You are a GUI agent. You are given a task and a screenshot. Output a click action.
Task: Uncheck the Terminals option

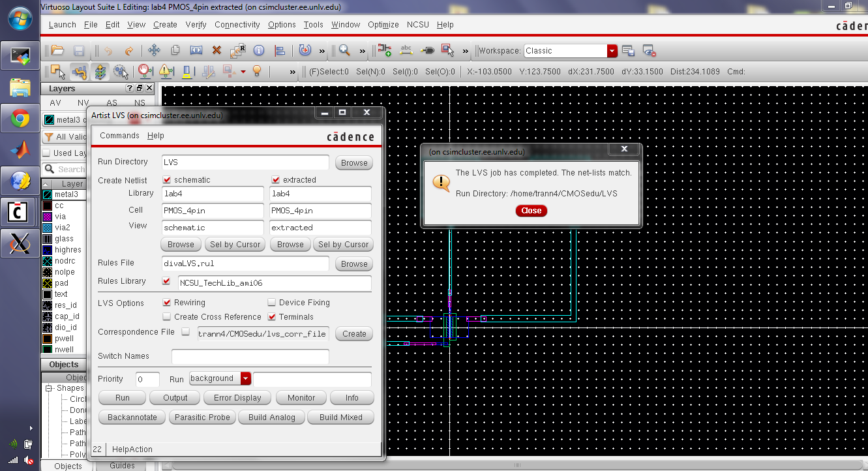272,316
